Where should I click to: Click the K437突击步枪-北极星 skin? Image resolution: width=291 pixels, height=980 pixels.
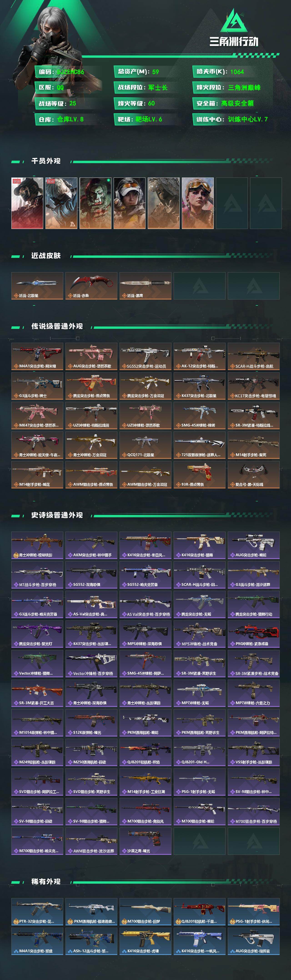[199, 386]
